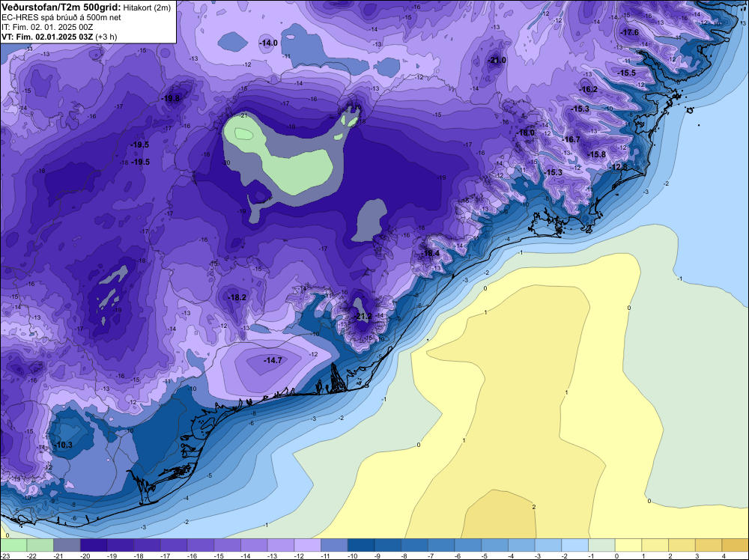Click the contour label 2 in the darkest yellow ocean area
This screenshot has width=749, height=560.
[x=533, y=507]
